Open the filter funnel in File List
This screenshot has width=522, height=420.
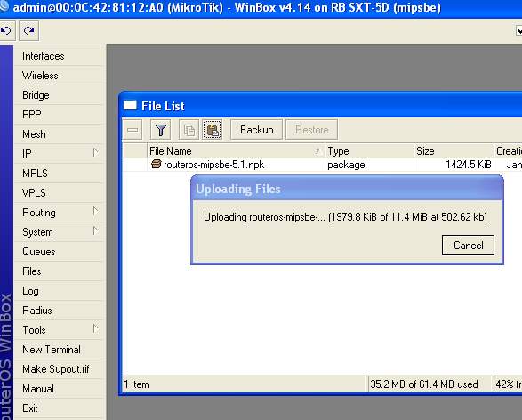pos(160,130)
